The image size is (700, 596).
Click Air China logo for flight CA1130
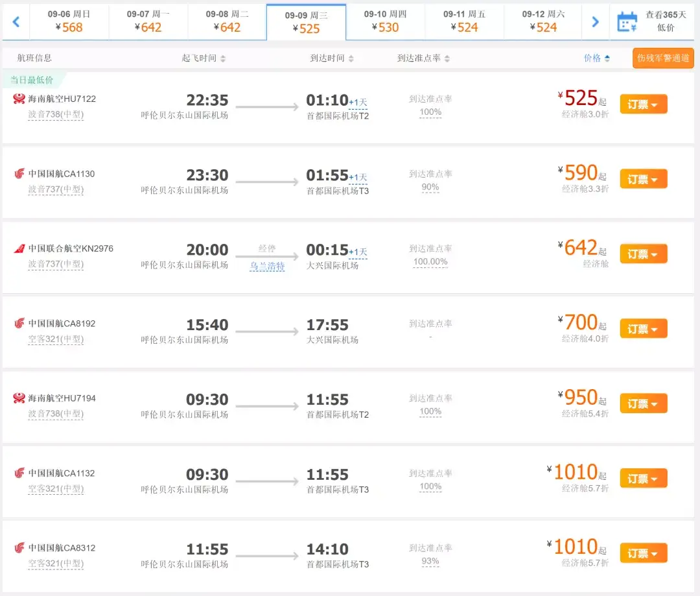pyautogui.click(x=19, y=174)
